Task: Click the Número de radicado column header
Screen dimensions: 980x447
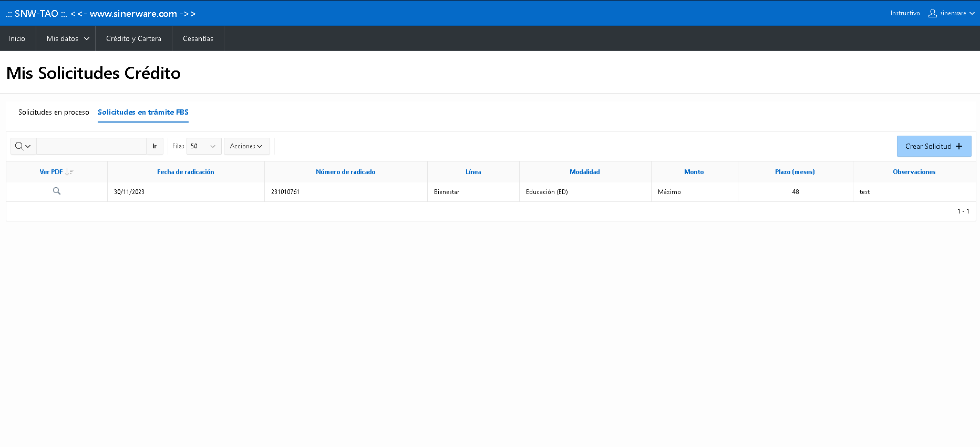Action: (346, 172)
